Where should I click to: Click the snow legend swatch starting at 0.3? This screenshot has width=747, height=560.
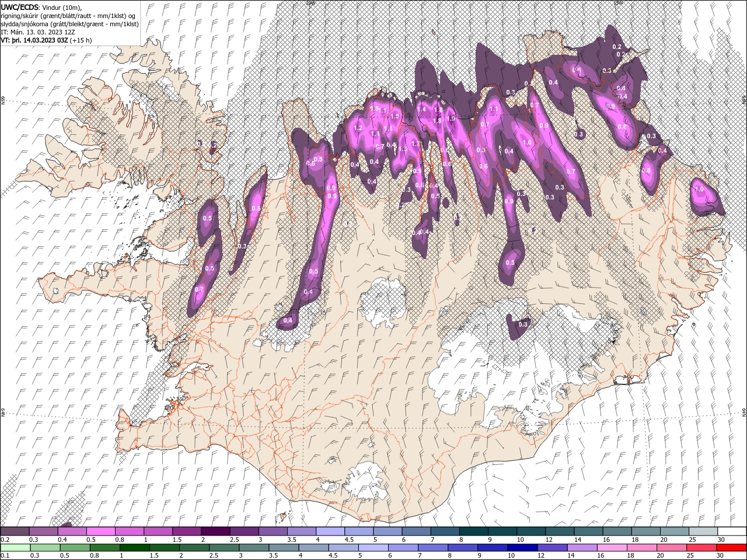coord(44,531)
